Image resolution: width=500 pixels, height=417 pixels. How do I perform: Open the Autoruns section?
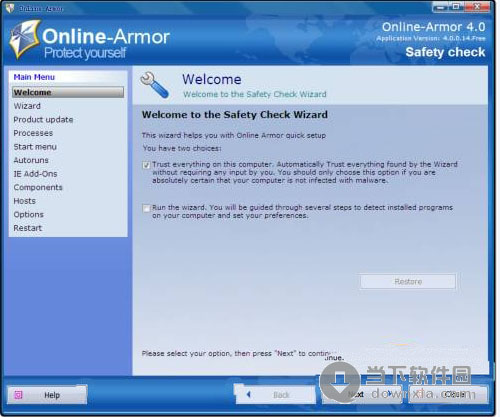pyautogui.click(x=31, y=160)
